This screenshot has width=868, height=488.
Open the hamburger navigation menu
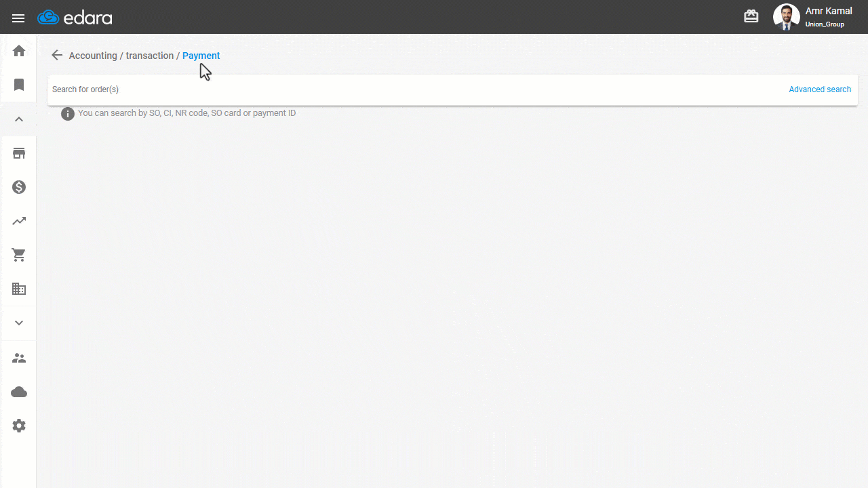(x=18, y=18)
